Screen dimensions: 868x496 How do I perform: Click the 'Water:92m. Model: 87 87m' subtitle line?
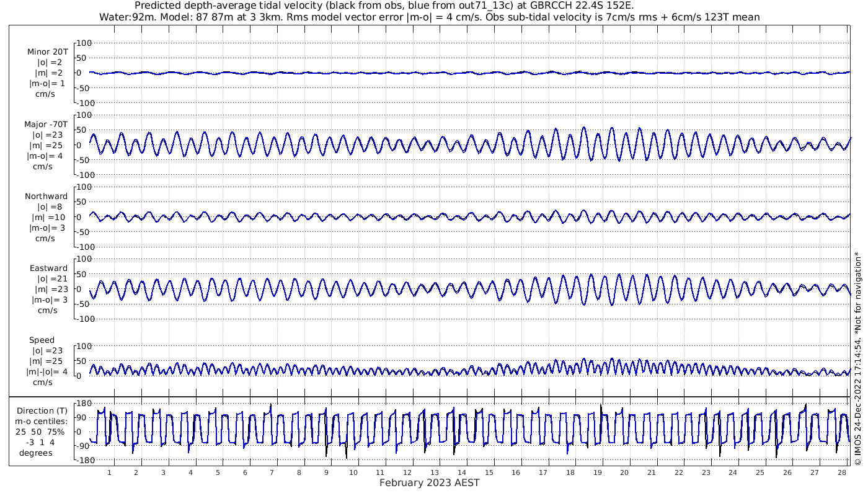coord(430,17)
